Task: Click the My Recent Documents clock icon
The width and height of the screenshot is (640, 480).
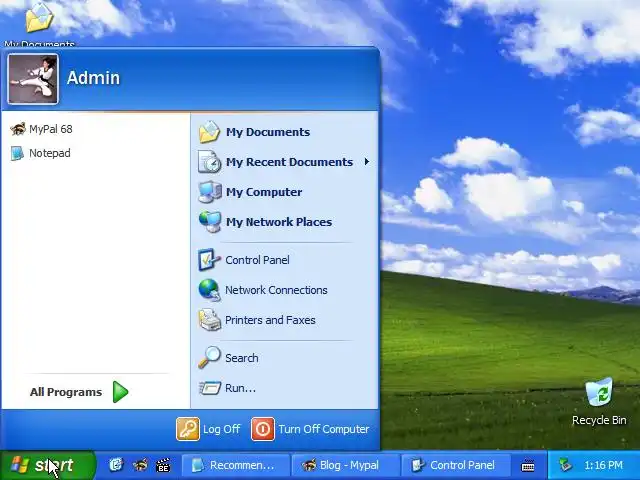Action: coord(209,162)
